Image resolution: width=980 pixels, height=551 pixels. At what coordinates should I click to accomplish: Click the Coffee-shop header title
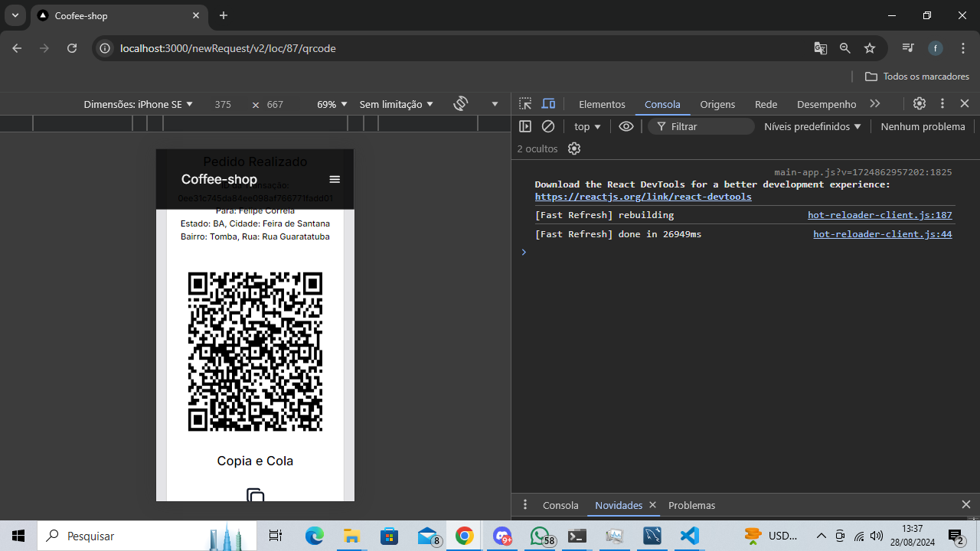coord(219,179)
